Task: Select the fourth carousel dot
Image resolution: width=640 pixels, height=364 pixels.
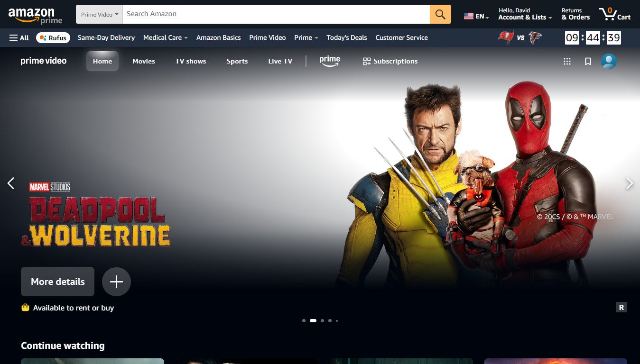Action: [330, 321]
